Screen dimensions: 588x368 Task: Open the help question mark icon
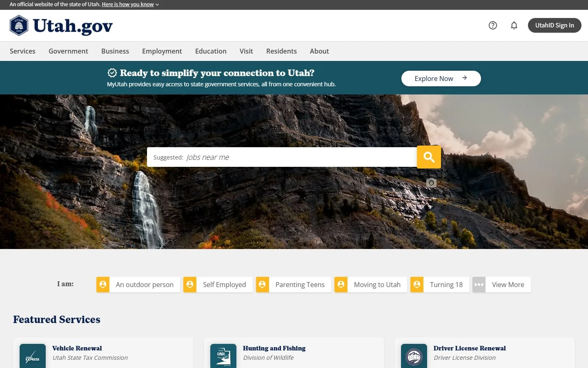[493, 25]
